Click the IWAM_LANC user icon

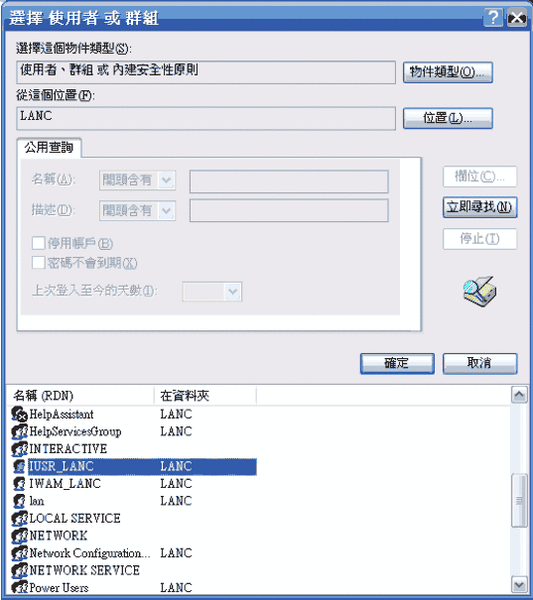(x=20, y=484)
